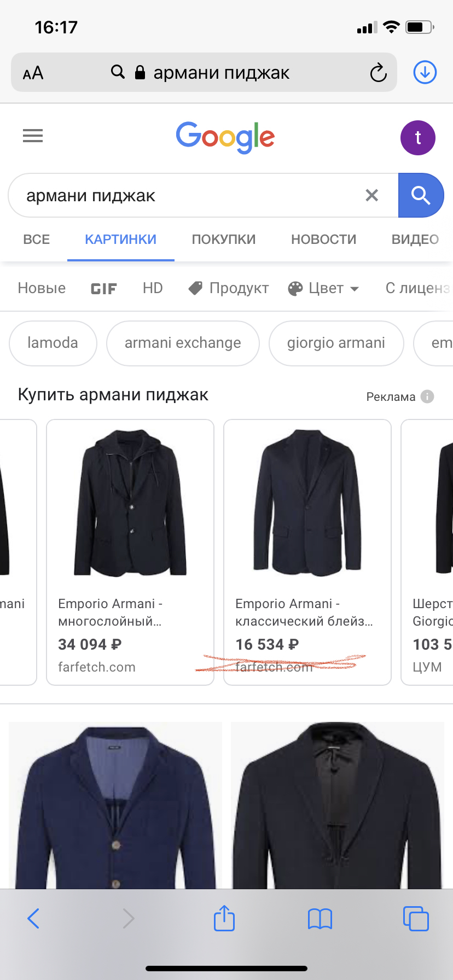The width and height of the screenshot is (453, 980).
Task: Expand the Цвет color filter dropdown
Action: (323, 288)
